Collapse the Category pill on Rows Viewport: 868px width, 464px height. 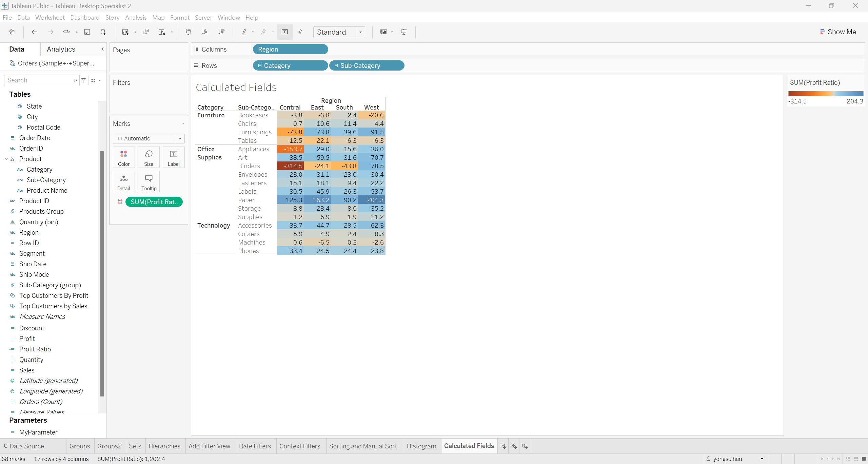[260, 66]
